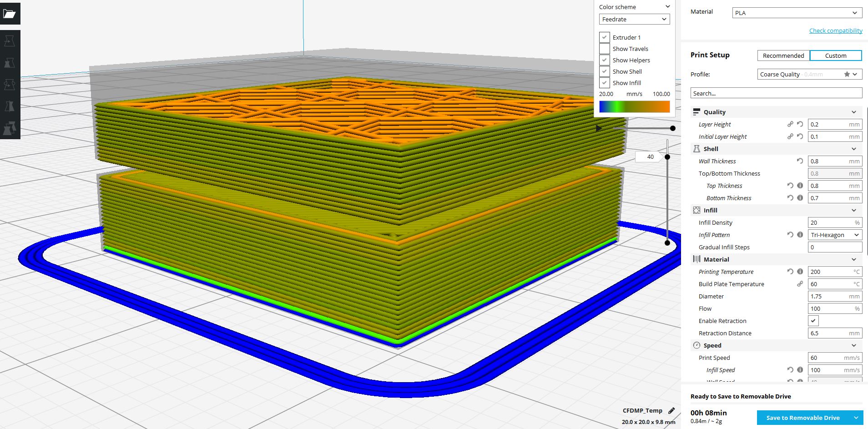Open the Tri-Hexagon infill pattern dropdown
This screenshot has width=868, height=429.
pyautogui.click(x=835, y=235)
